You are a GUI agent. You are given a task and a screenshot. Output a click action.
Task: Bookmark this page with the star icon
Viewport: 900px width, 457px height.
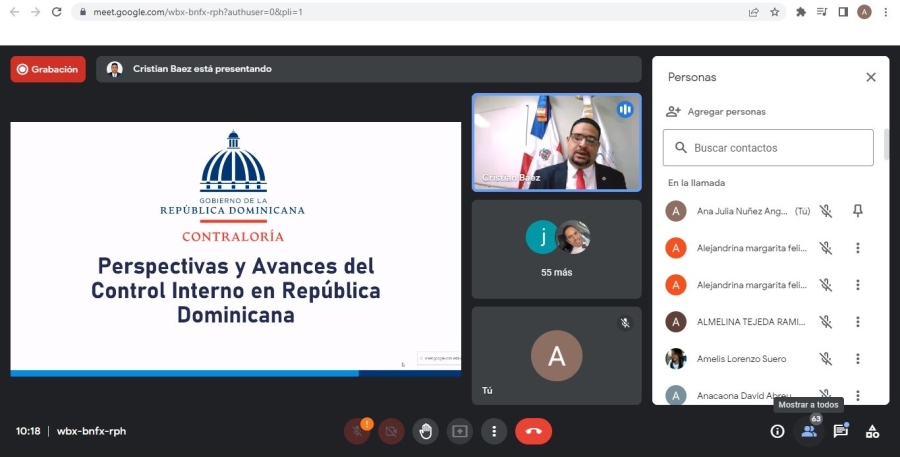point(775,12)
